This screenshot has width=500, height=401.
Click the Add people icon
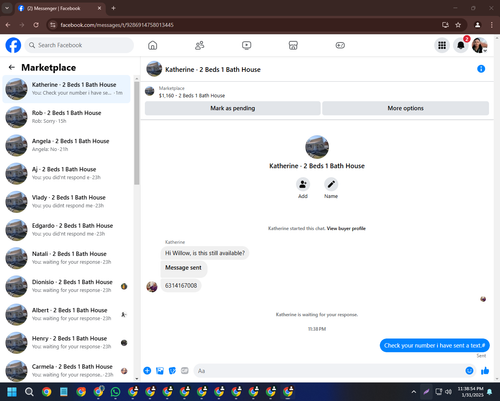[303, 184]
